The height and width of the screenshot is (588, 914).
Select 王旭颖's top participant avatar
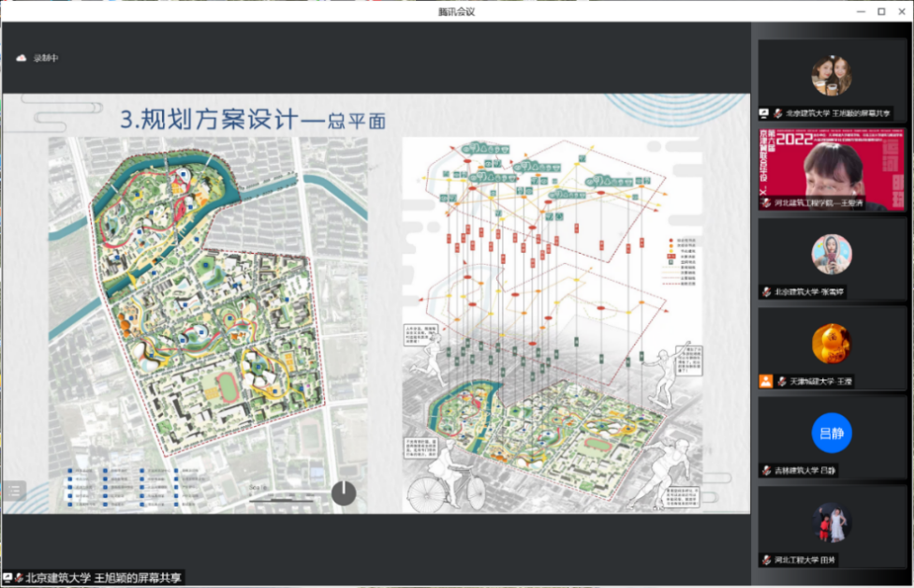[x=832, y=75]
